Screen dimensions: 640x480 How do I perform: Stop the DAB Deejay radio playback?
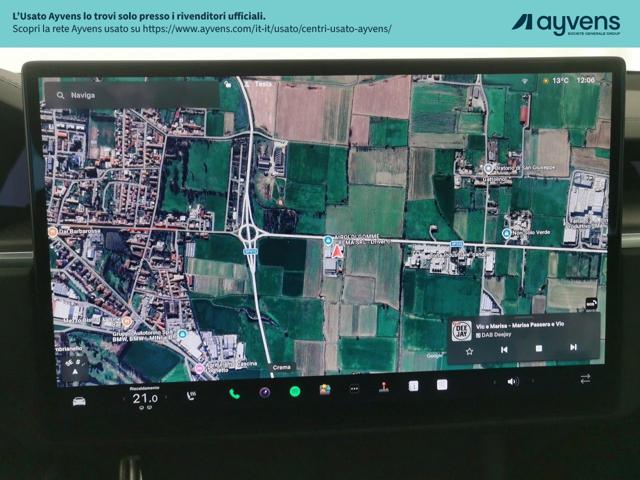[538, 348]
